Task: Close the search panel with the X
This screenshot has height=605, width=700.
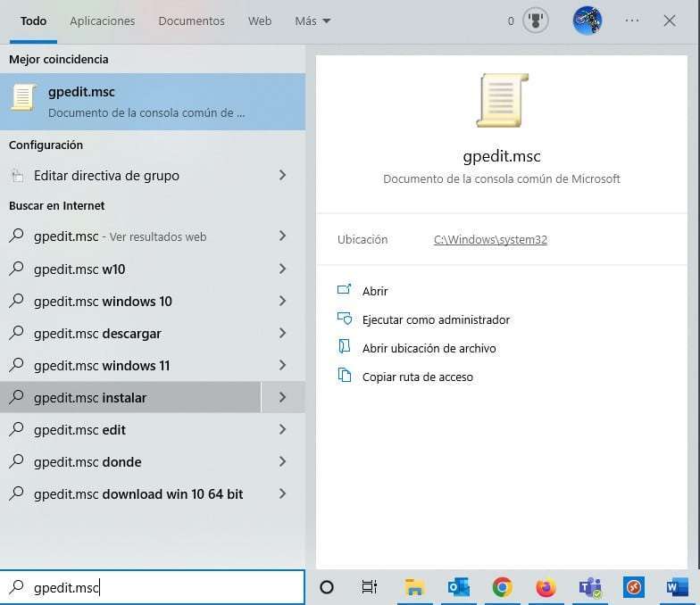Action: 670,21
